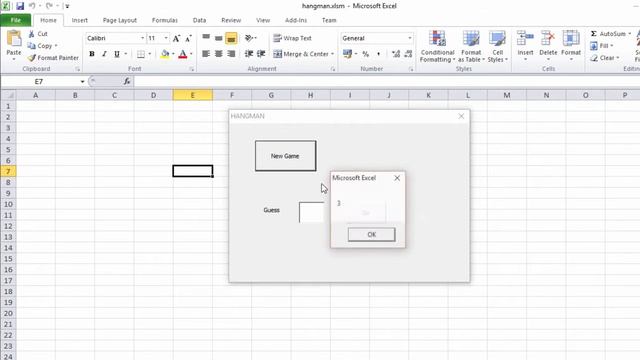Open the Font Color dropdown arrow

tap(191, 54)
